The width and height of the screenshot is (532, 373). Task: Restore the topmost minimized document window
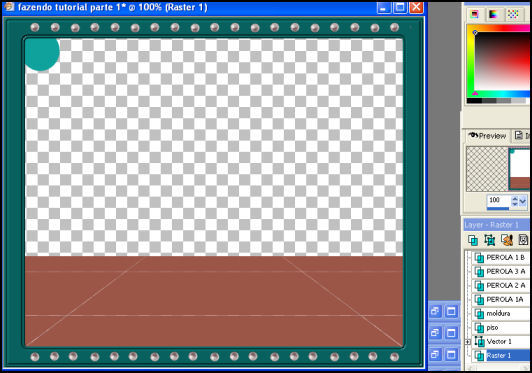pyautogui.click(x=435, y=311)
